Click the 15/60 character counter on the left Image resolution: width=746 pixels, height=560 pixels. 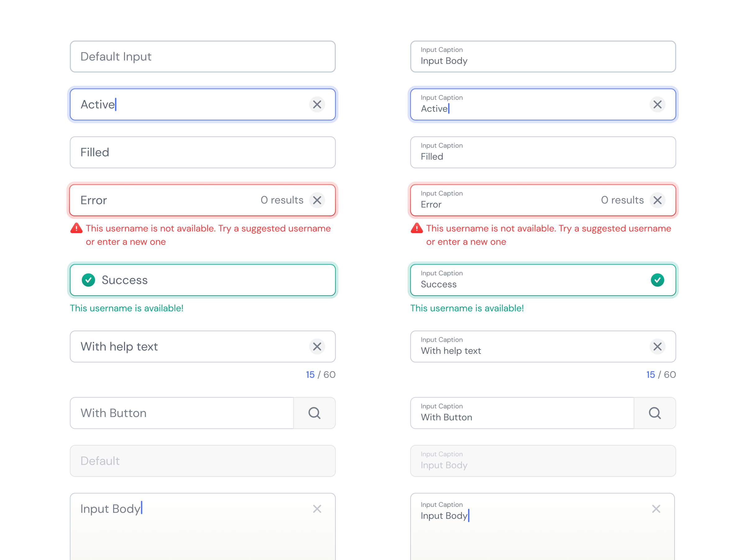320,374
